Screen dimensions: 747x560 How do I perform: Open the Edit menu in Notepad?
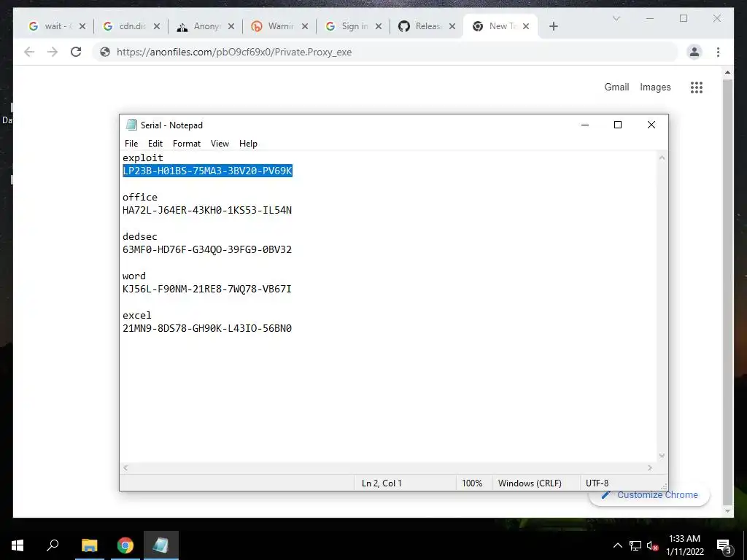tap(155, 144)
